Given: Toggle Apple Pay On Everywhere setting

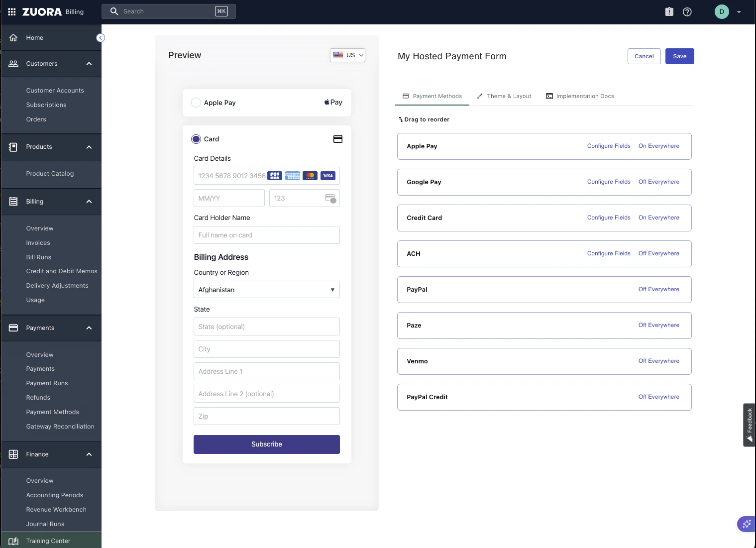Looking at the screenshot, I should coord(659,146).
